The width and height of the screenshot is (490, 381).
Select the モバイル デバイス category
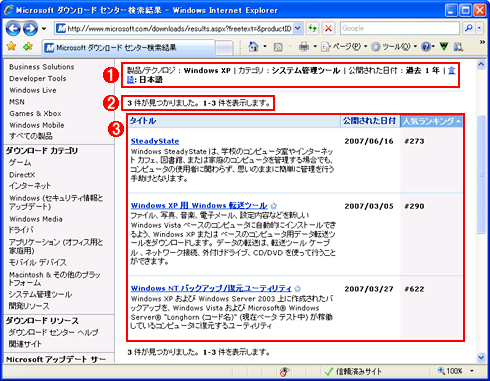(38, 262)
